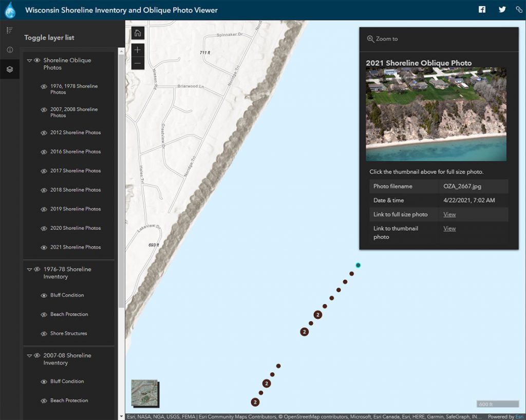Expand the 2007-08 Shoreline Inventory group
Screen dimensions: 526x420
(x=29, y=355)
